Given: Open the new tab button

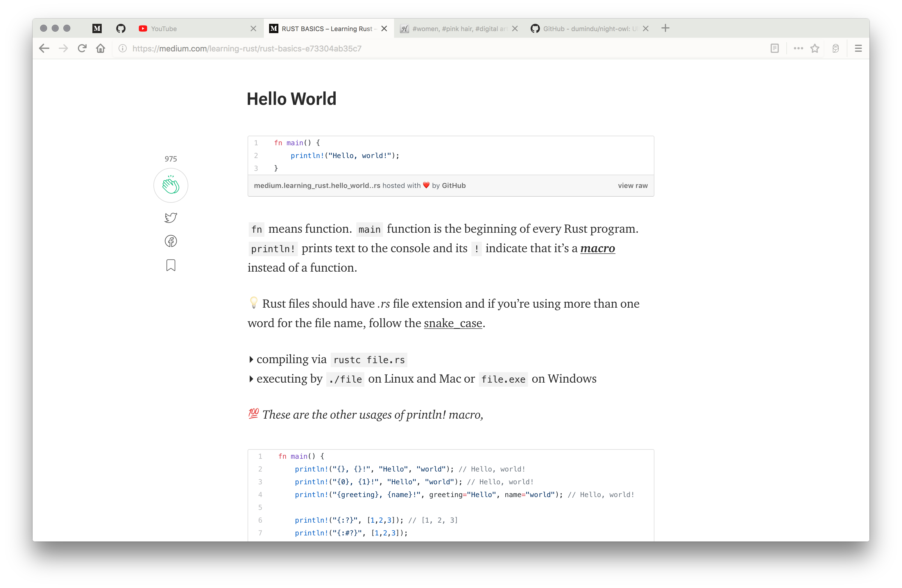Looking at the screenshot, I should [665, 28].
